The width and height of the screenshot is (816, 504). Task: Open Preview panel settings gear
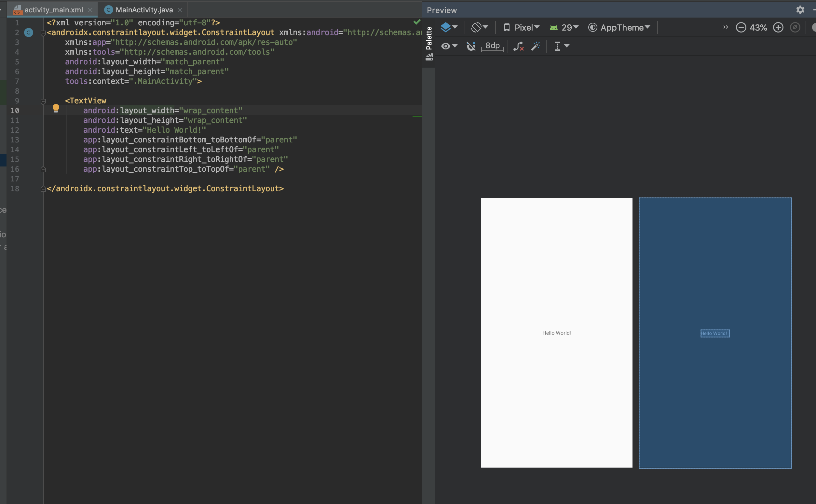pyautogui.click(x=800, y=10)
